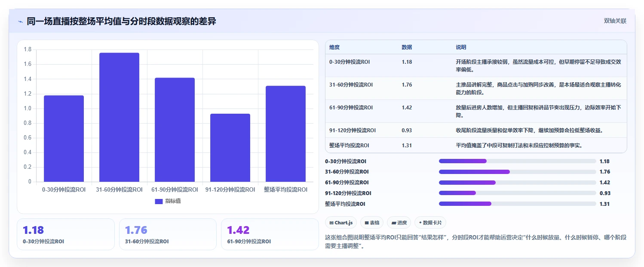Click the 61-90分钟投流ROI x-axis label
The image size is (644, 267).
click(x=175, y=189)
